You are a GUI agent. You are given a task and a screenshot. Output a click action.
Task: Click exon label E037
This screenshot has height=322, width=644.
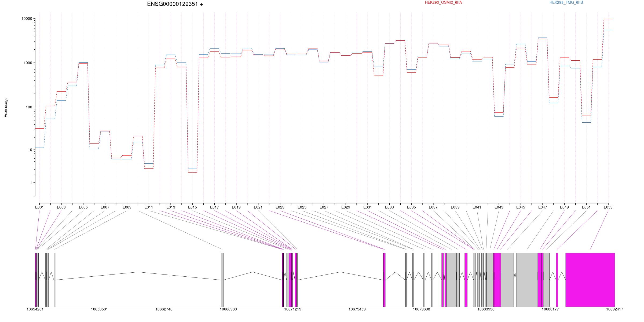433,207
